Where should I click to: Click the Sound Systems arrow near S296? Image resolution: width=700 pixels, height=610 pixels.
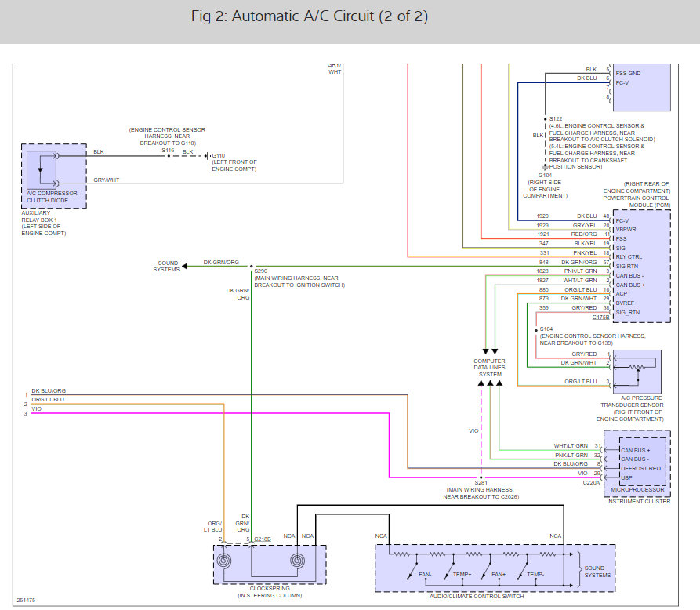[185, 267]
